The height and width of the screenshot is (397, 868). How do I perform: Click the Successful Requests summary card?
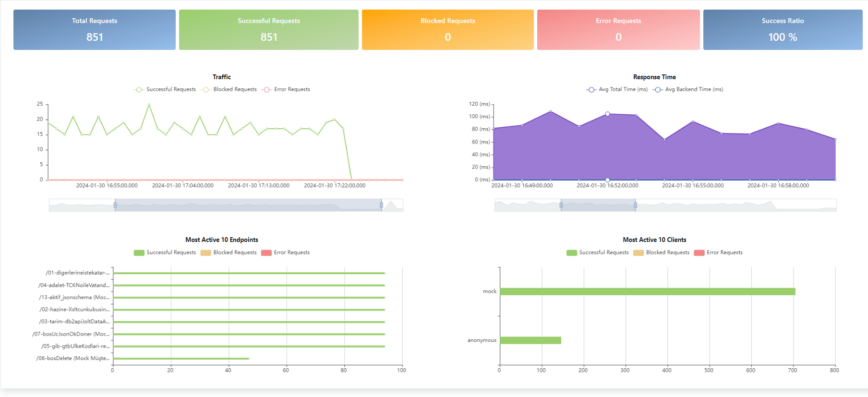269,30
